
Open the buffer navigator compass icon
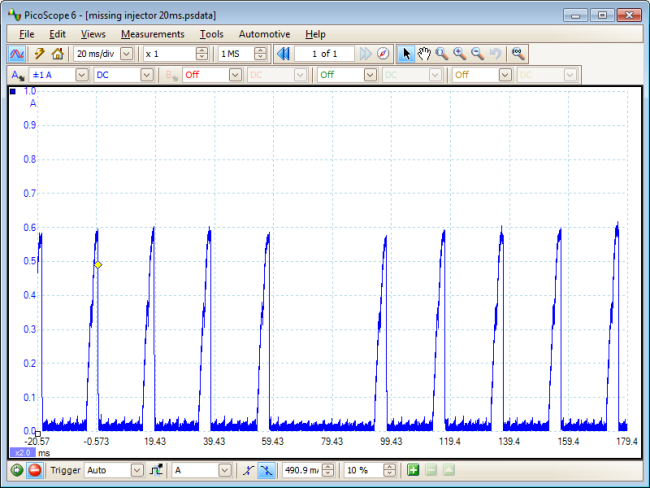point(383,54)
